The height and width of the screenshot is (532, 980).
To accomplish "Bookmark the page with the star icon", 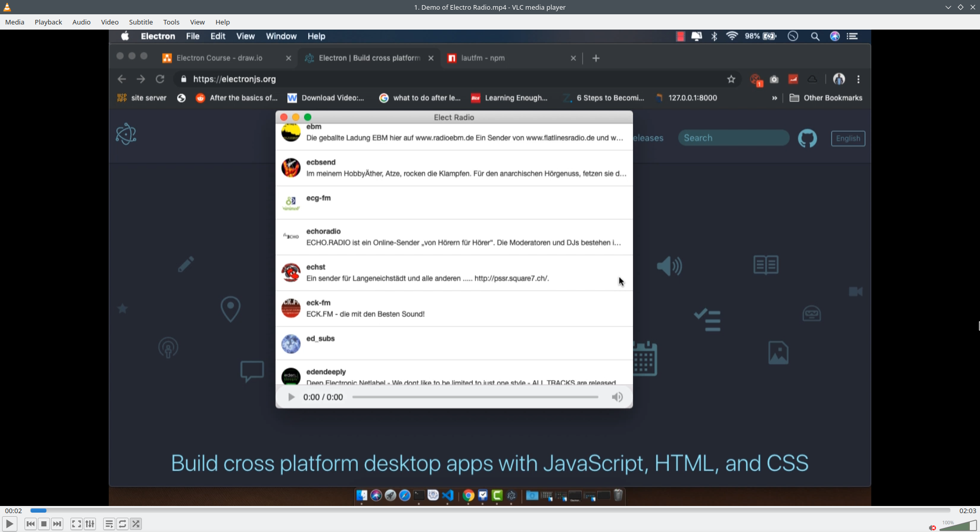I will click(731, 79).
